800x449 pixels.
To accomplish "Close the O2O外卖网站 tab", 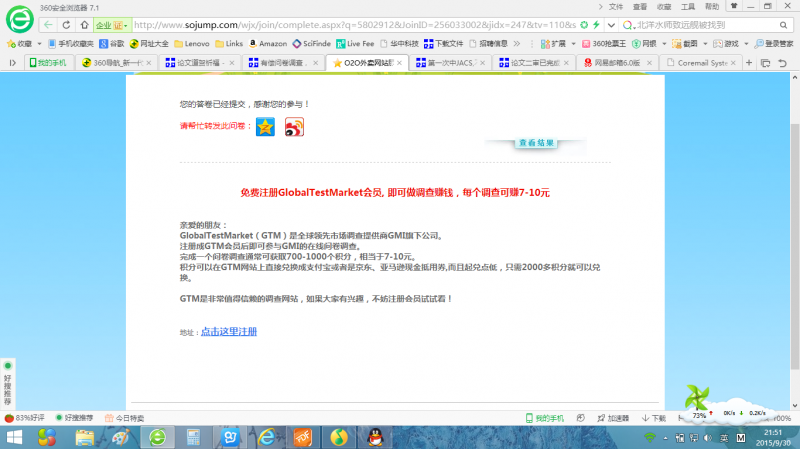I will 399,63.
